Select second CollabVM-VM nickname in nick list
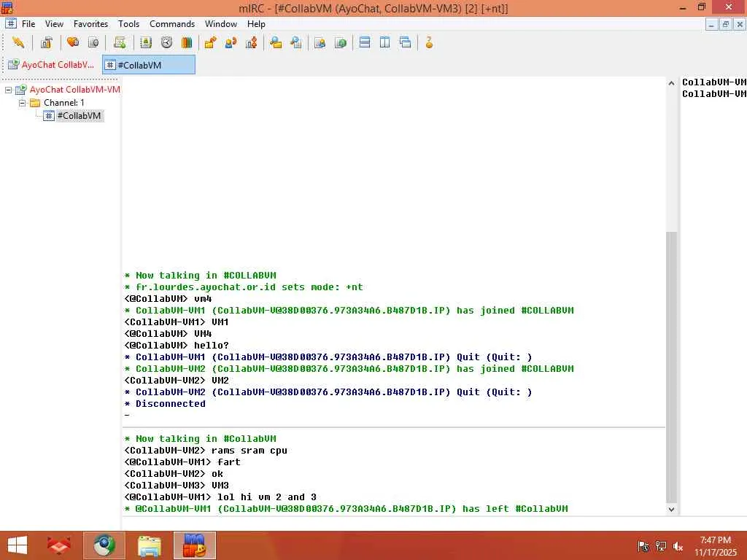The image size is (747, 560). click(713, 94)
